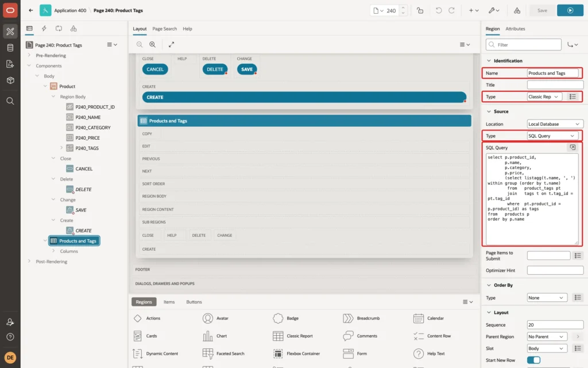Collapse the Source section
The width and height of the screenshot is (588, 368).
coord(489,112)
